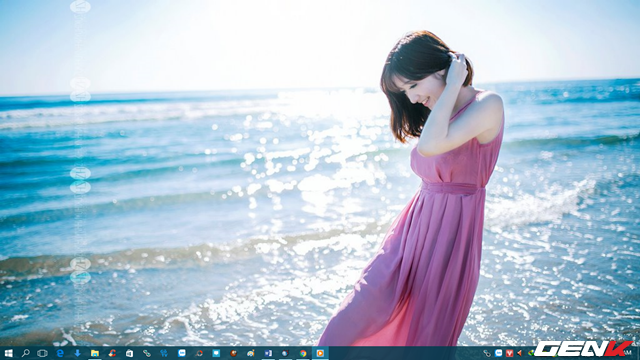Click the orange speaker tray icon
The image size is (640, 360).
click(x=520, y=353)
